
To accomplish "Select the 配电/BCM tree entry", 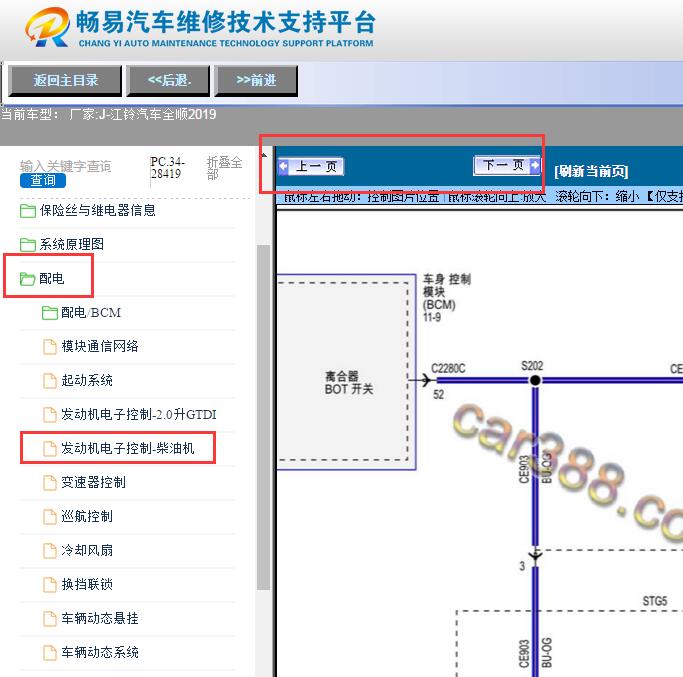I will pyautogui.click(x=91, y=313).
